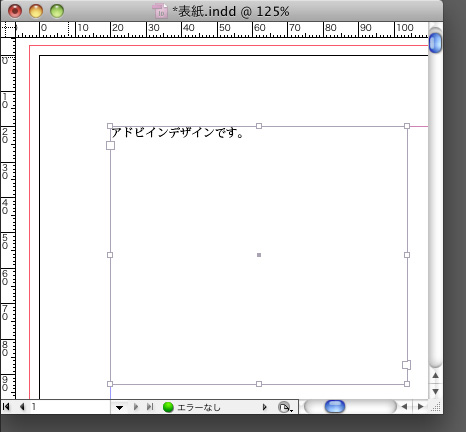
Task: Click the text frame out port box
Action: (x=406, y=365)
